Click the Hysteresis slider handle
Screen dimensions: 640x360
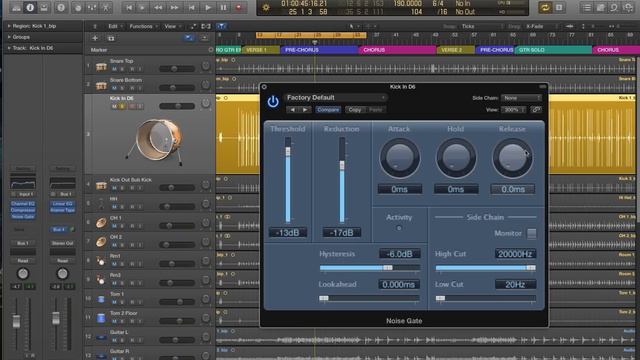click(388, 268)
